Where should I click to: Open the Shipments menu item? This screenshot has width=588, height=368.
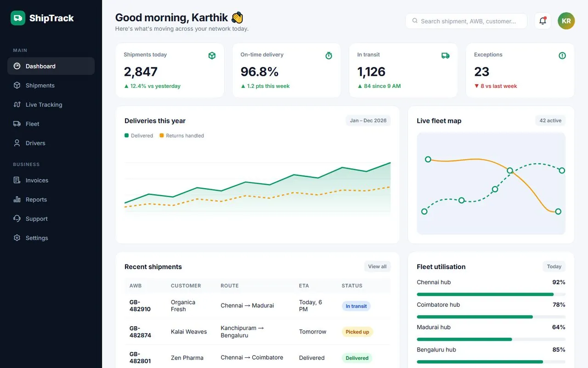[x=51, y=86]
